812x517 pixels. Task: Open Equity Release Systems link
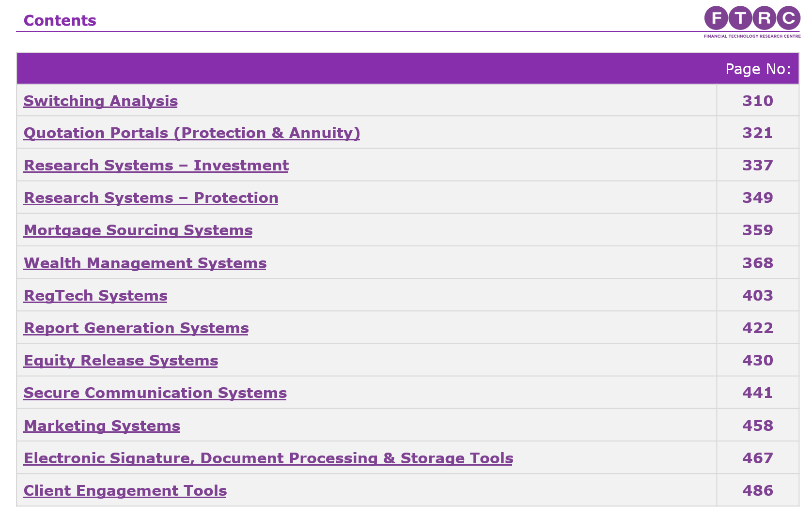coord(121,360)
